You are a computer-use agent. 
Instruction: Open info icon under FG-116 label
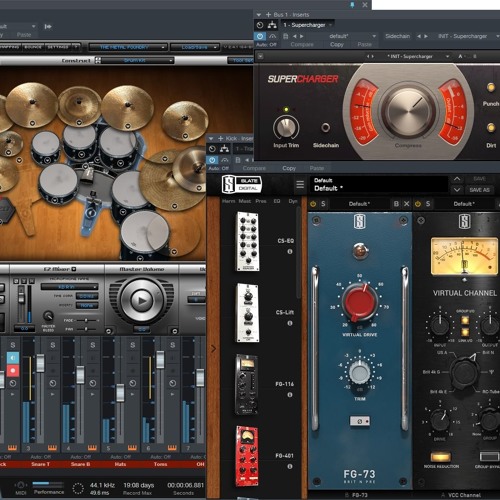point(290,395)
